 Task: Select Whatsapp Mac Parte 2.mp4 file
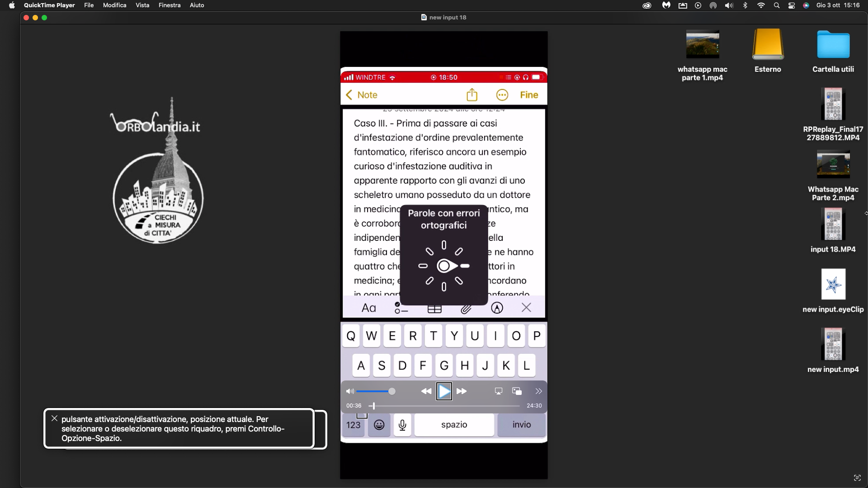click(x=833, y=175)
